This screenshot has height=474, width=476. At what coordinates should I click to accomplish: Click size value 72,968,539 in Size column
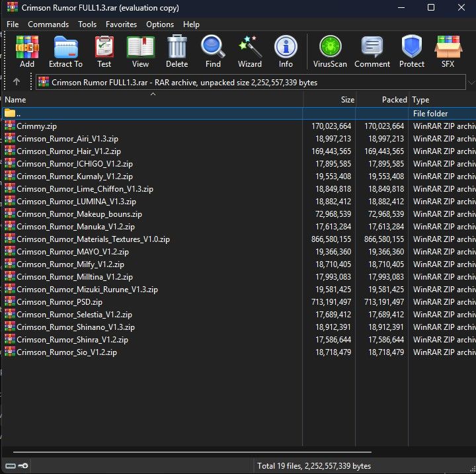click(333, 214)
